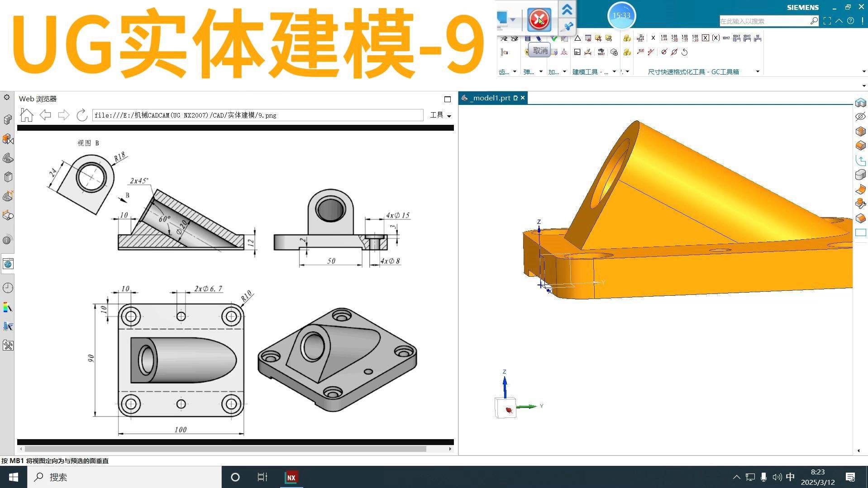Click the triangle tolerance symbol tool in ribbon
Image resolution: width=868 pixels, height=488 pixels.
(577, 39)
